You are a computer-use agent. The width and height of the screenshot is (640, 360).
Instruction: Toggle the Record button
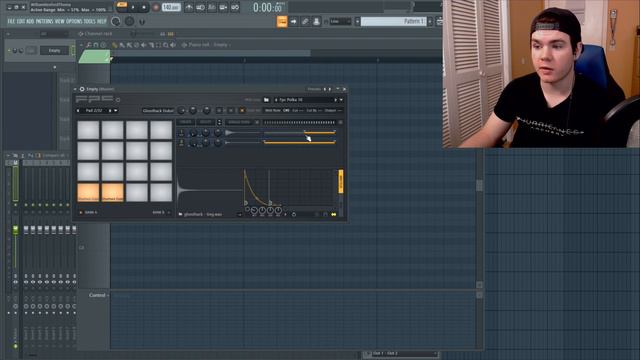[156, 7]
